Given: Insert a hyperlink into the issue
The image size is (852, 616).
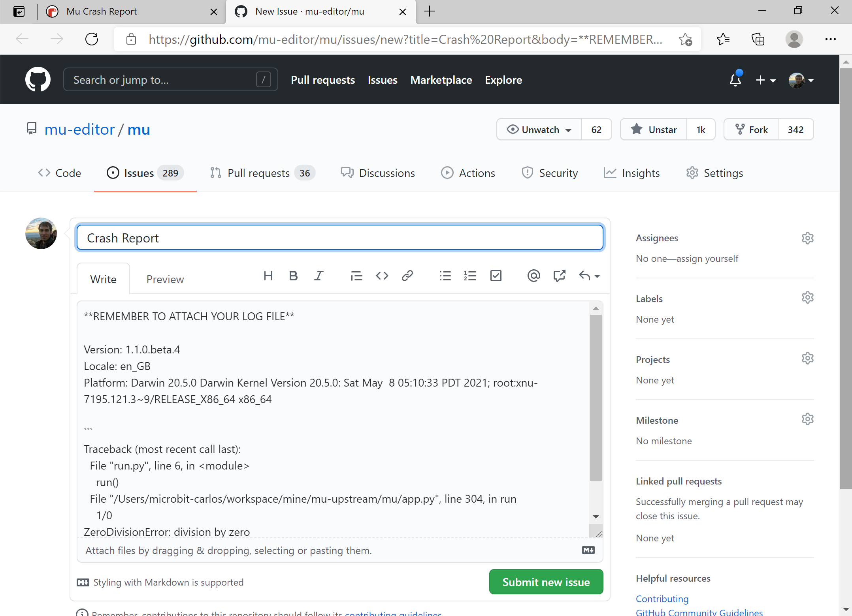Looking at the screenshot, I should [x=407, y=276].
